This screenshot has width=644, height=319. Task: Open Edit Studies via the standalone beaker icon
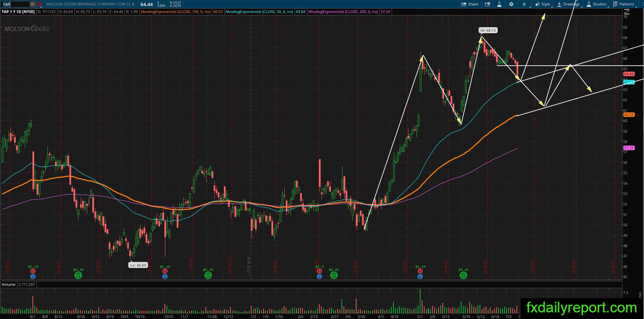click(499, 4)
